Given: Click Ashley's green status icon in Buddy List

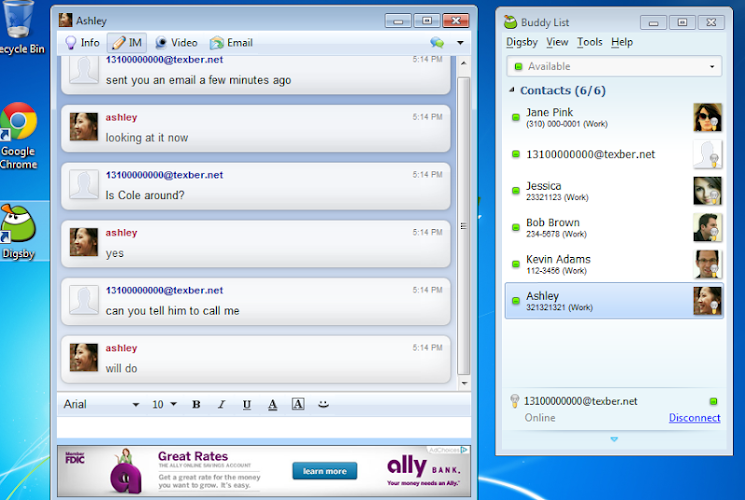Looking at the screenshot, I should (x=516, y=300).
